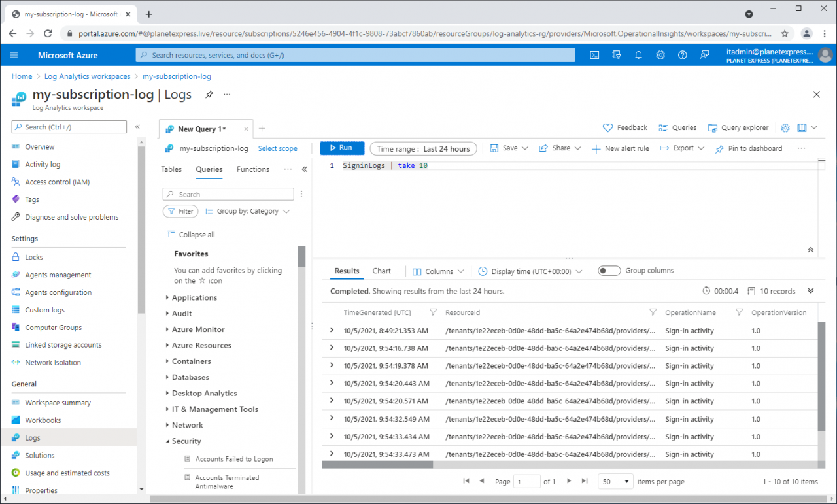Switch to the Chart results tab
This screenshot has height=504, width=837.
pyautogui.click(x=381, y=271)
